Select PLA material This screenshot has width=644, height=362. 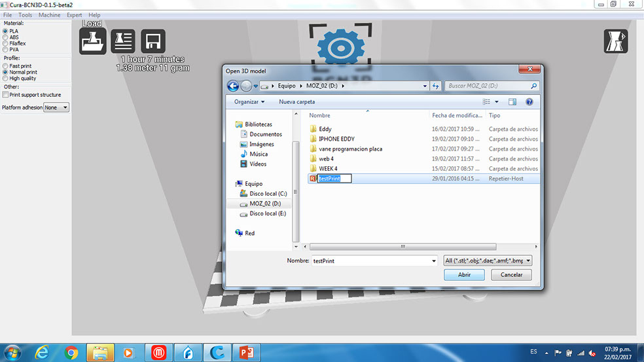coord(5,31)
